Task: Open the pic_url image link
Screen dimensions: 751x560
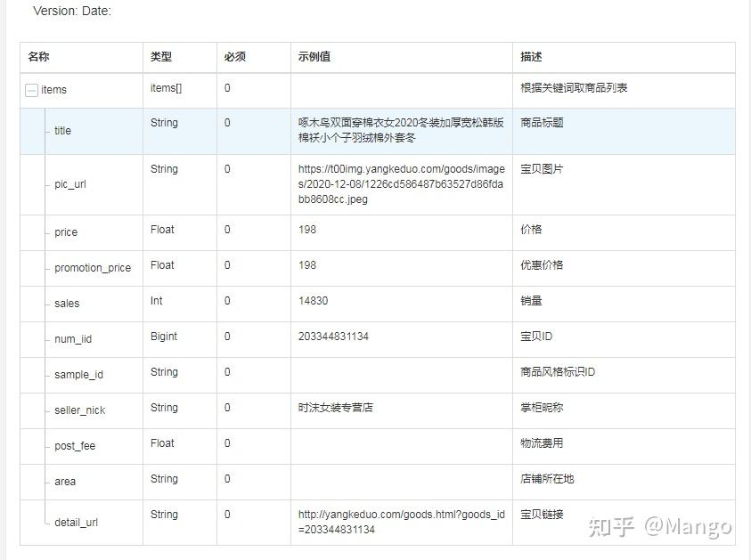Action: point(400,184)
